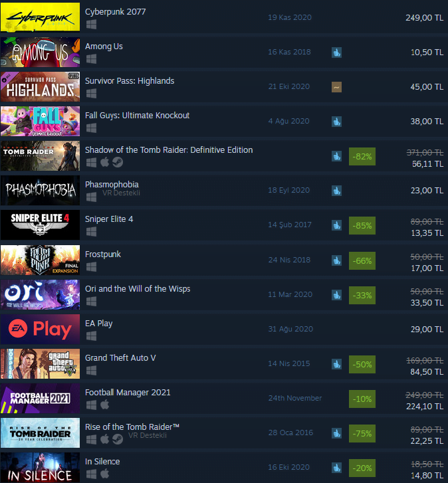Click the SteamOS icon under Shadow of the Tomb Raider

[x=118, y=162]
